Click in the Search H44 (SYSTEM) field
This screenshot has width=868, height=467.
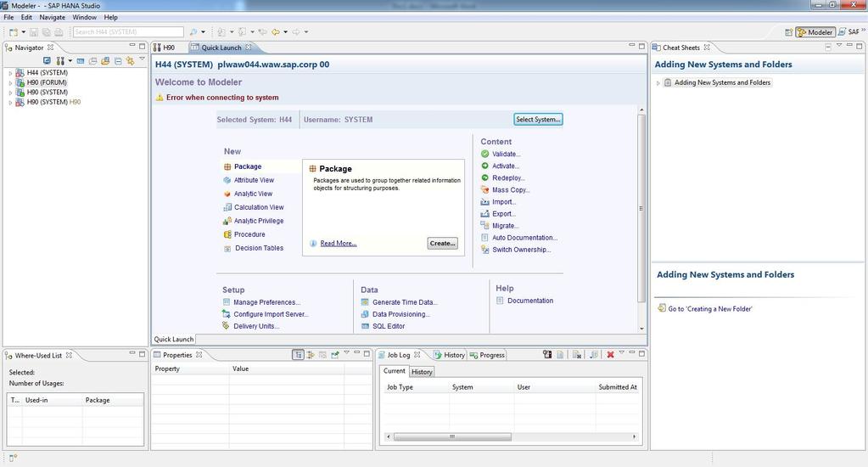click(x=128, y=32)
